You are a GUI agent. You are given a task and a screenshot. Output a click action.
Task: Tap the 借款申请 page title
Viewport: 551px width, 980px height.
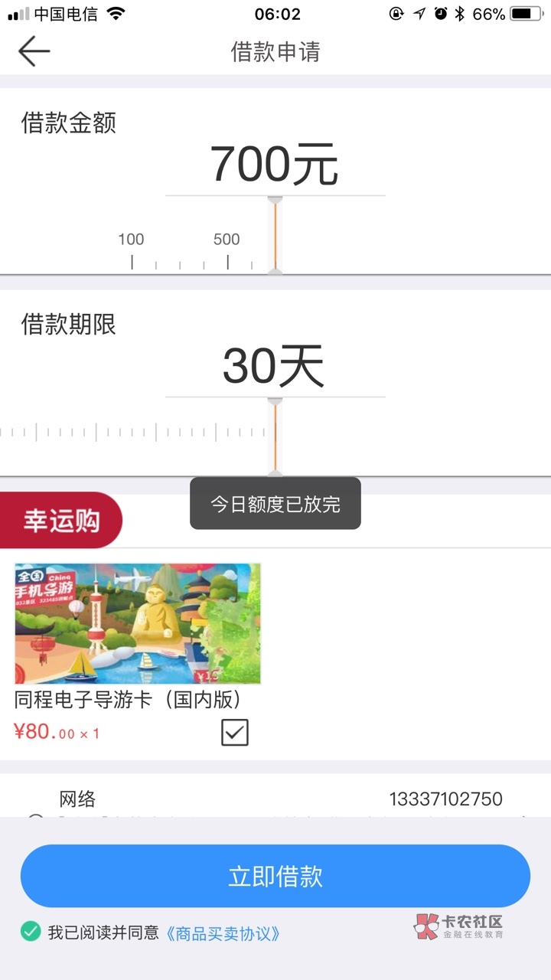(x=275, y=52)
